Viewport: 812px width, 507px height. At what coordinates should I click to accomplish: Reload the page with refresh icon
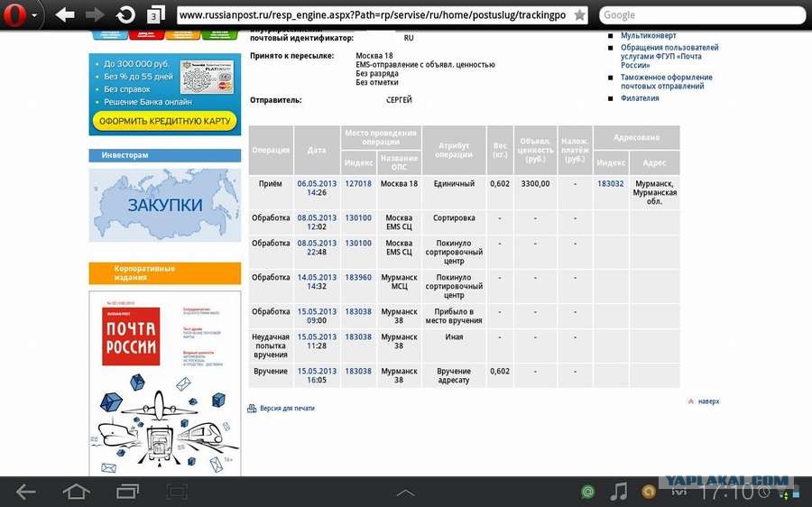pos(125,15)
